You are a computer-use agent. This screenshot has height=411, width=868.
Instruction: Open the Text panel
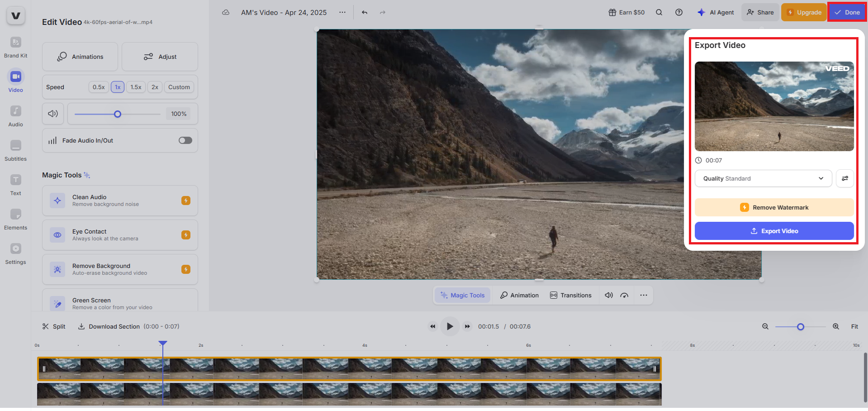15,184
